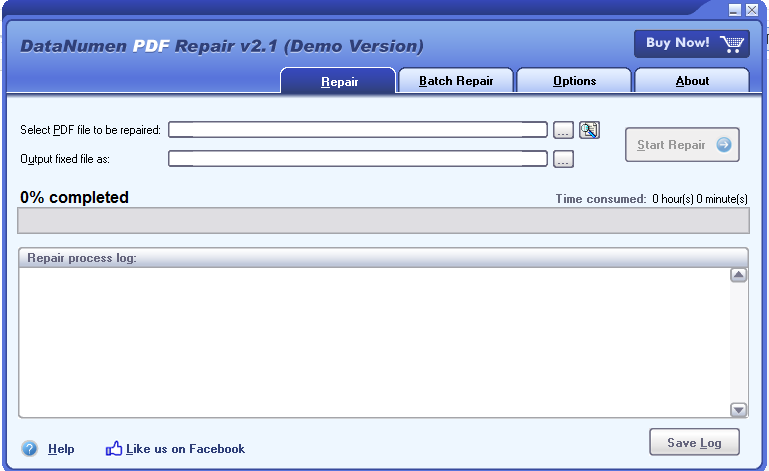Click the DataNumen PDF Repair v2.1 title
The width and height of the screenshot is (769, 471).
[x=222, y=46]
